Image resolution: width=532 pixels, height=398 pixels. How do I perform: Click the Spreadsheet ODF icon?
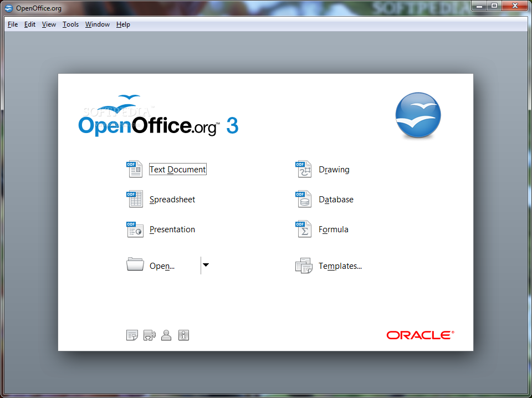[x=135, y=199]
